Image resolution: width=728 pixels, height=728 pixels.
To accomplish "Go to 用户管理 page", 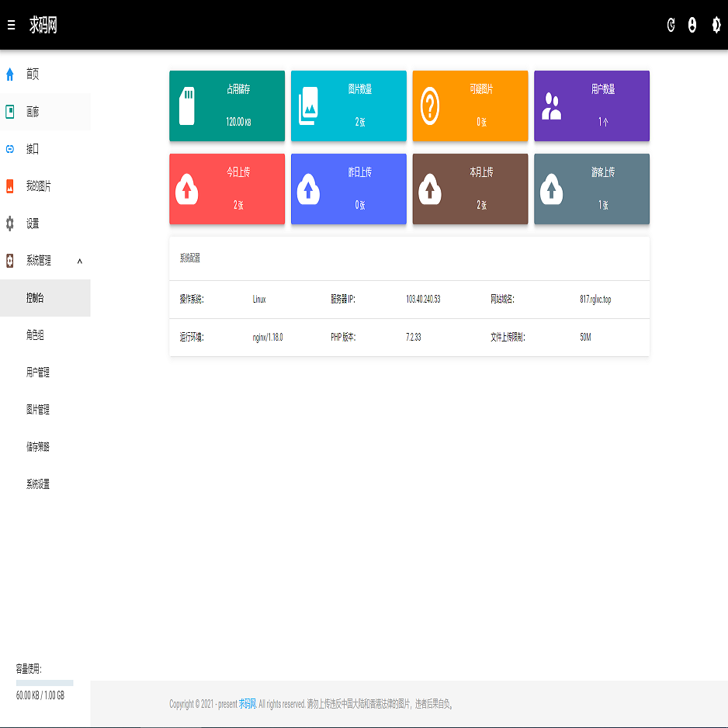I will pos(38,373).
